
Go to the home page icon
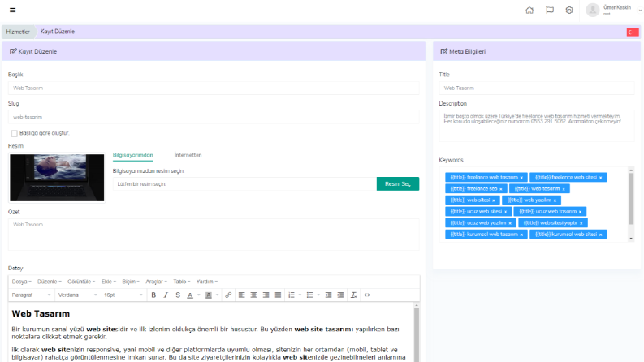529,11
